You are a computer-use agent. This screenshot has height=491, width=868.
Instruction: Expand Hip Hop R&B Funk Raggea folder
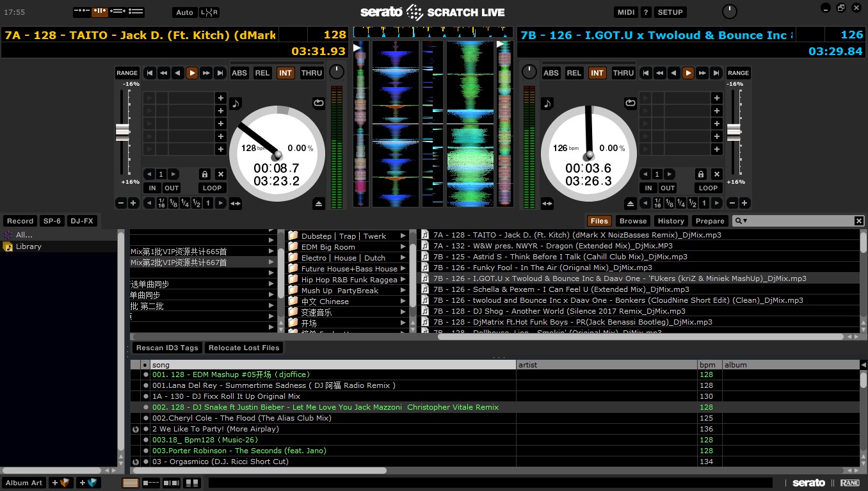(403, 280)
